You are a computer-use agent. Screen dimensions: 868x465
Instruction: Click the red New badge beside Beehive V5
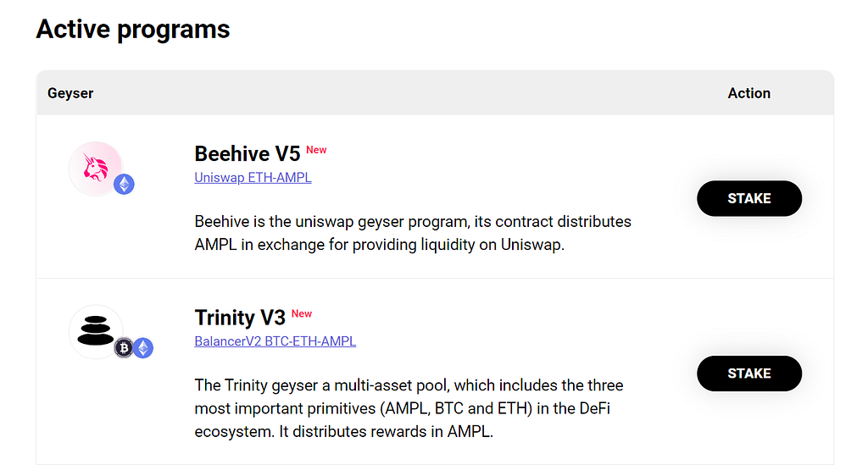[x=316, y=150]
